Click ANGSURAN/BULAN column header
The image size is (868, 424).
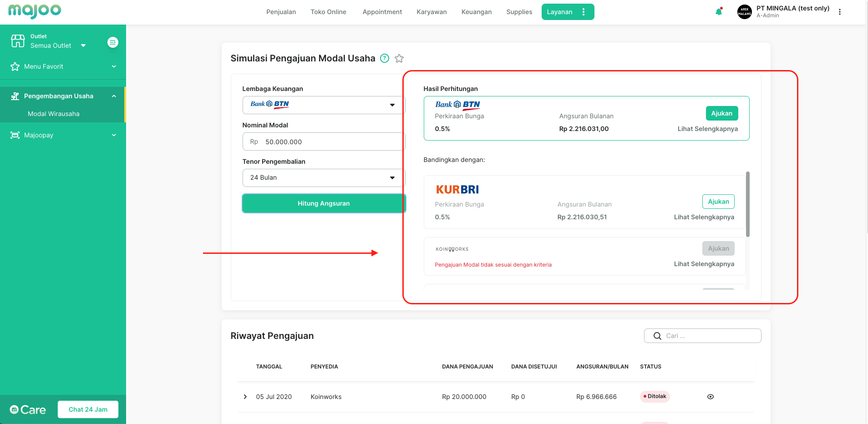pos(602,367)
